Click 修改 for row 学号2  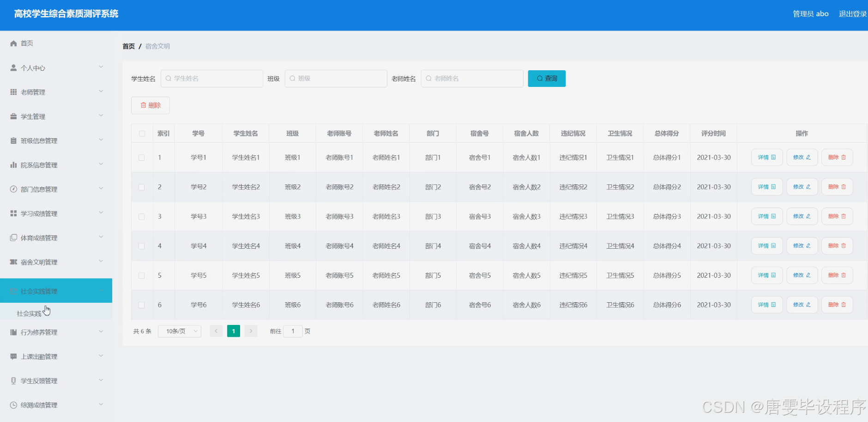802,187
